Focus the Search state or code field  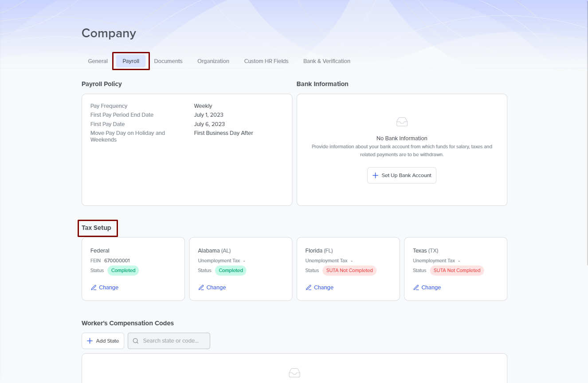pyautogui.click(x=173, y=341)
